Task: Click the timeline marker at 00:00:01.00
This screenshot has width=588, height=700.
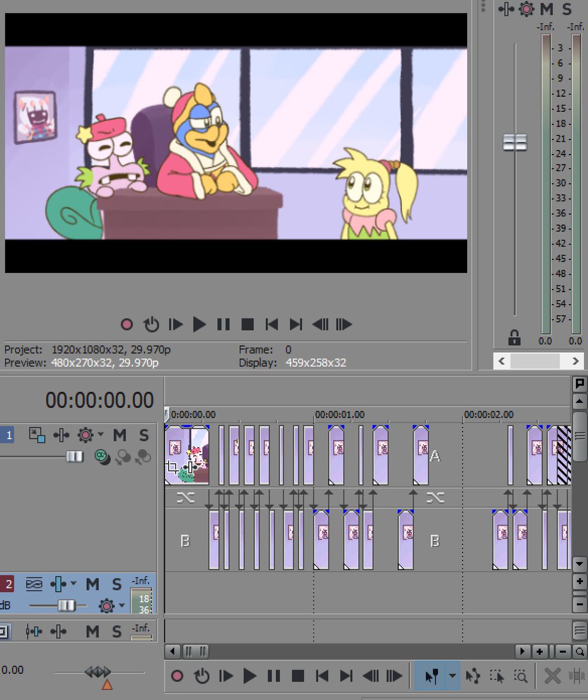Action: [x=339, y=415]
